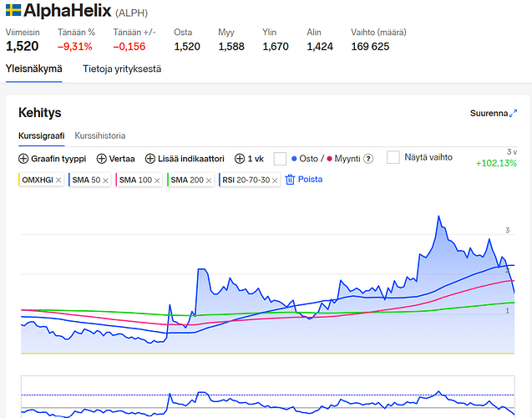Remove the SMA 200 indicator

209,181
